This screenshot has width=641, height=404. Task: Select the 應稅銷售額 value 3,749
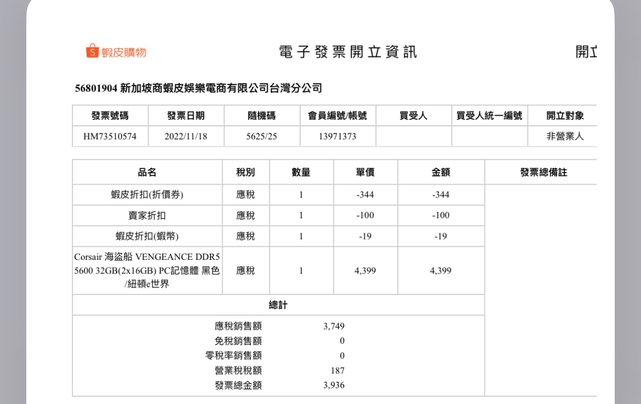click(334, 326)
